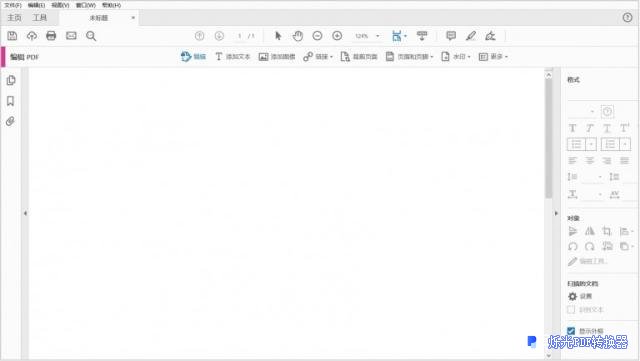Viewport: 640px width, 361px height.
Task: Enable the recognize text checkbox
Action: [x=571, y=310]
